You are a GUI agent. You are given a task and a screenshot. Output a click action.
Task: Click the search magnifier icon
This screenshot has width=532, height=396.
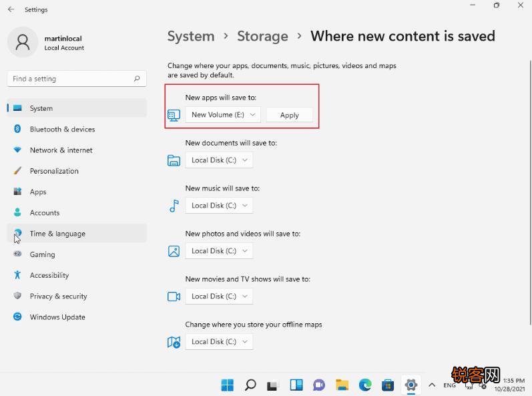point(137,79)
